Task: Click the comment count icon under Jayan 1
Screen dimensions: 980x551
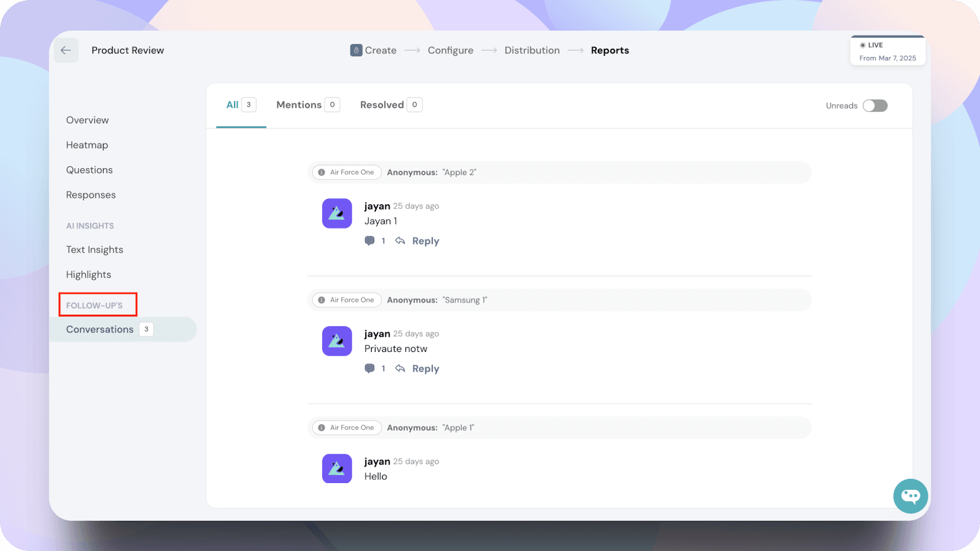Action: pyautogui.click(x=370, y=241)
